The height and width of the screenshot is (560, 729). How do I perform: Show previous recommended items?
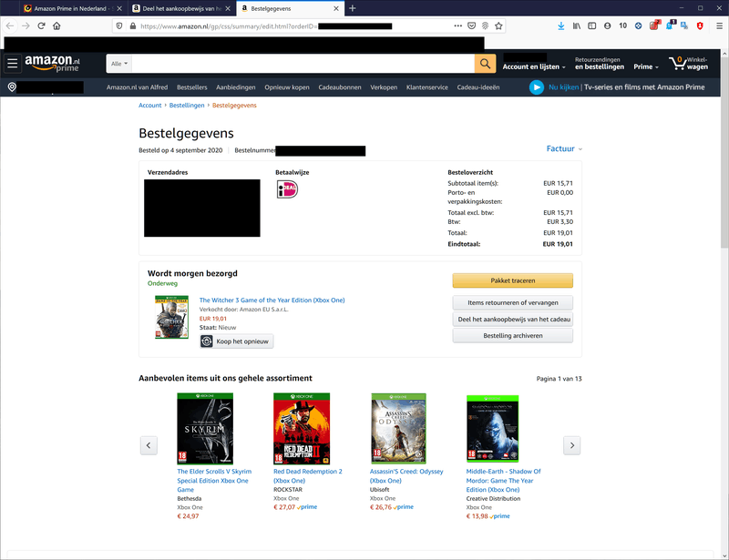(149, 445)
